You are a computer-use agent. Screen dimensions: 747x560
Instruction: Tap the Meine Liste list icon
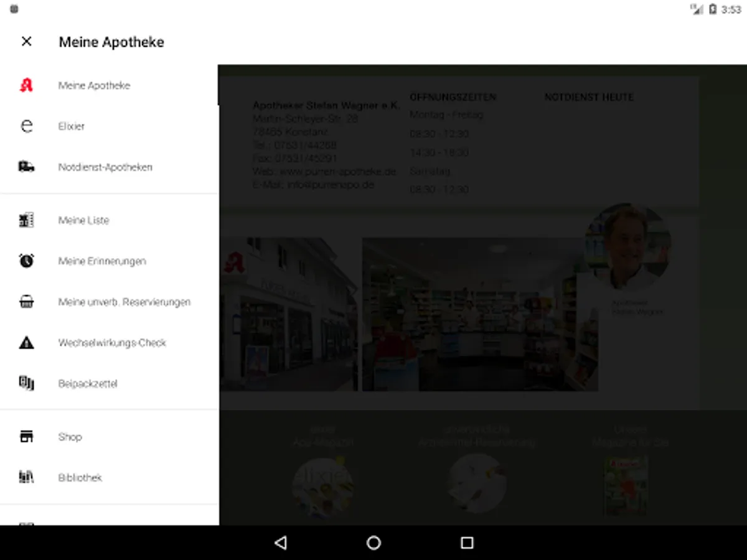pos(26,220)
